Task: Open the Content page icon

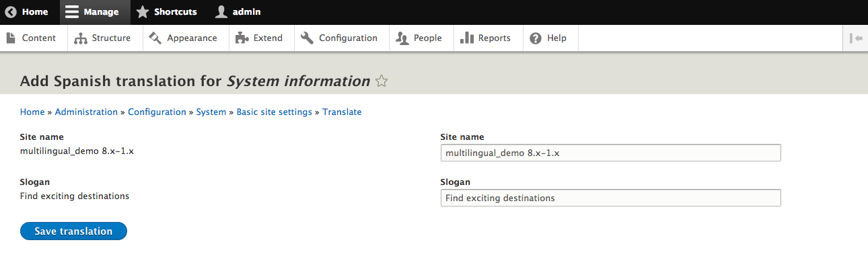Action: coord(11,38)
